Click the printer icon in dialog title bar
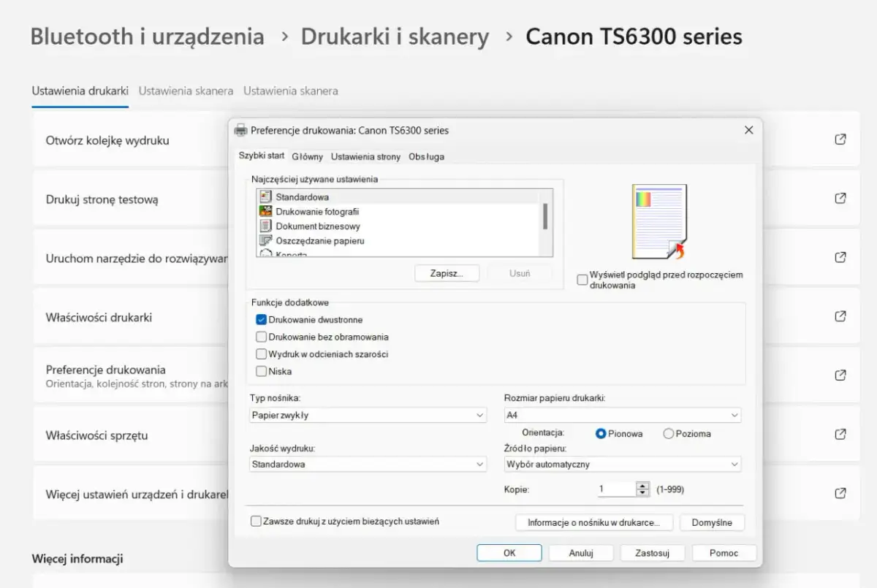The width and height of the screenshot is (877, 588). point(241,130)
